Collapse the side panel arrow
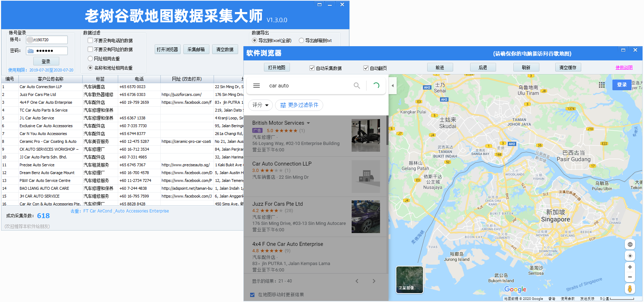 [x=392, y=86]
